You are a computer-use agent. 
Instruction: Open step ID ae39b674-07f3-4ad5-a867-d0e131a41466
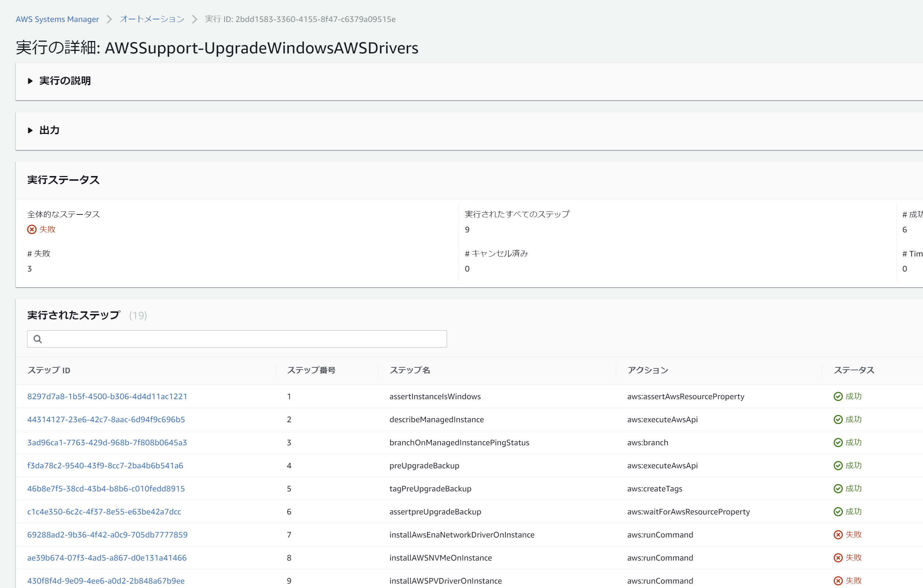pyautogui.click(x=107, y=558)
